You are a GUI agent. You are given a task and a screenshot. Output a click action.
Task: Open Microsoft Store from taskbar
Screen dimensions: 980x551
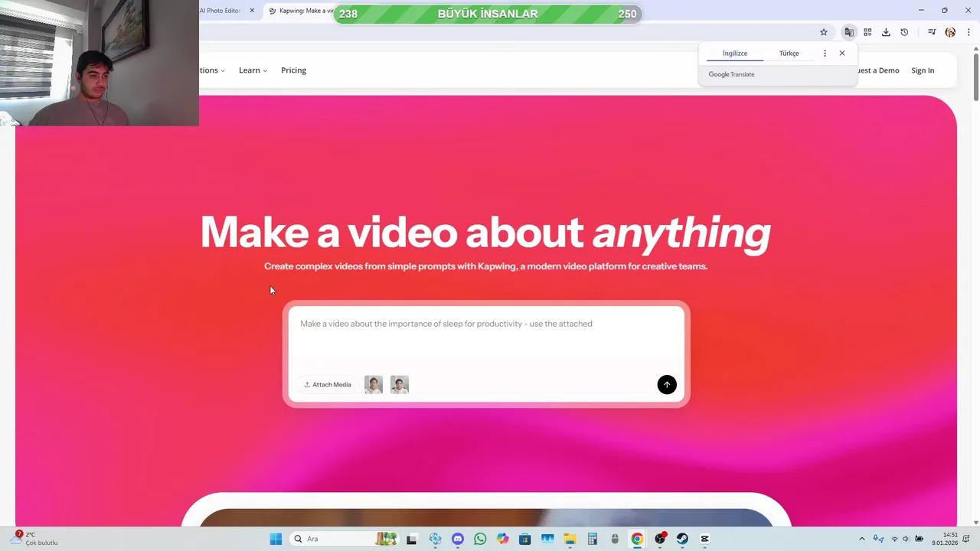pyautogui.click(x=524, y=539)
